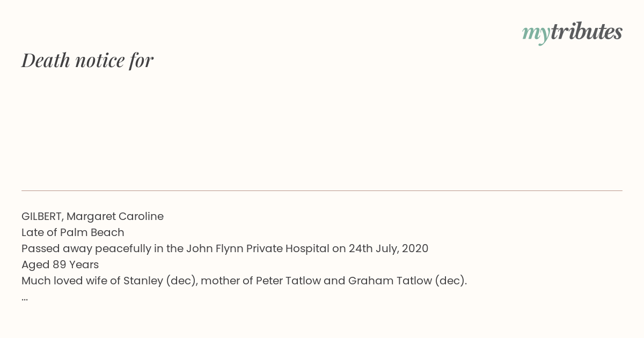Click the name "Margaret Caroline"
The width and height of the screenshot is (644, 338).
pos(115,217)
